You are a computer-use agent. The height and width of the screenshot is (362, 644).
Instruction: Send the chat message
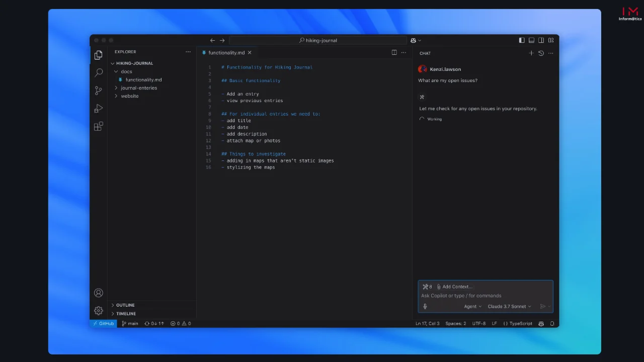542,306
